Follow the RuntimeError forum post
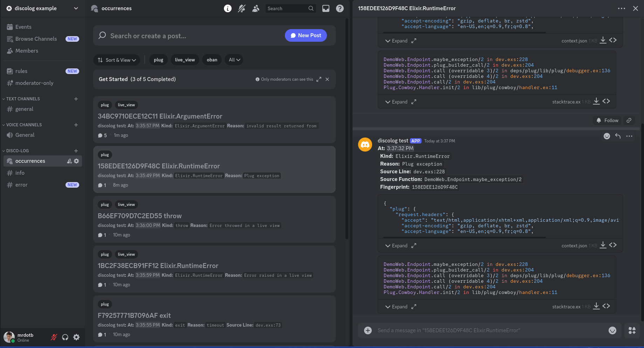 coord(608,120)
